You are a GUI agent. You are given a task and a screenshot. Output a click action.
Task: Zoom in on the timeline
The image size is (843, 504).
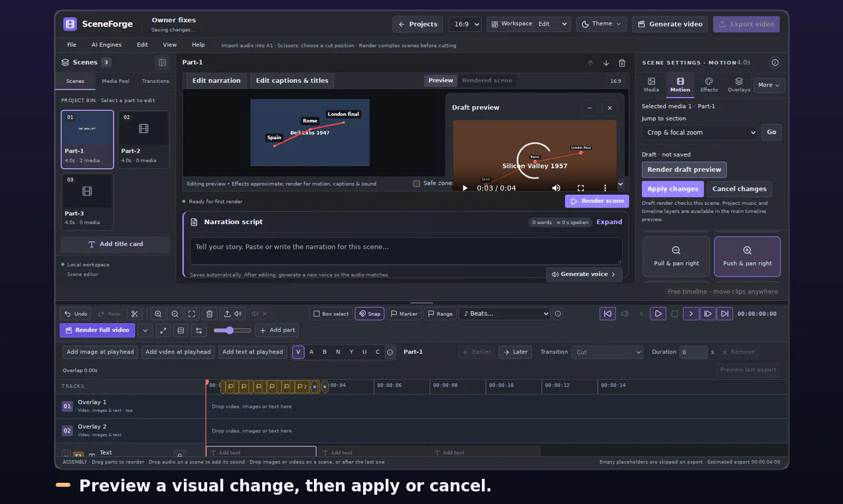click(158, 314)
